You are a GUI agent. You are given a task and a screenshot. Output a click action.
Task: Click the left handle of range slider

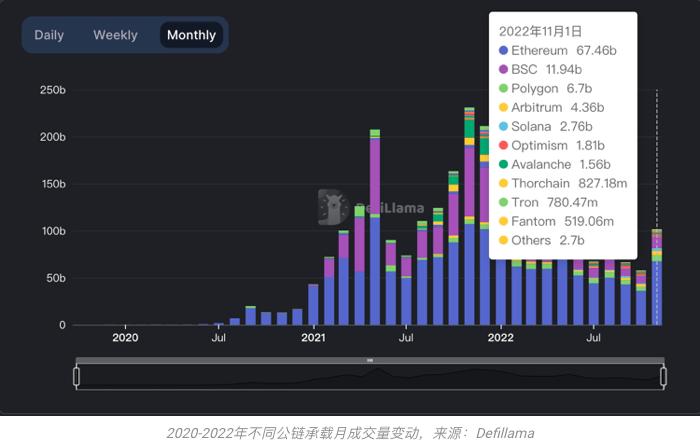tap(76, 376)
